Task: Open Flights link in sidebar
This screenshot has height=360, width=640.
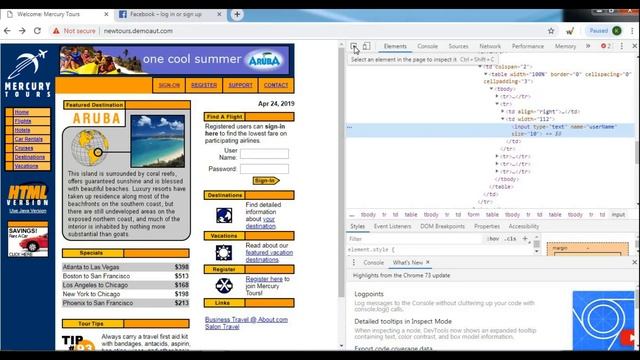Action: (23, 121)
